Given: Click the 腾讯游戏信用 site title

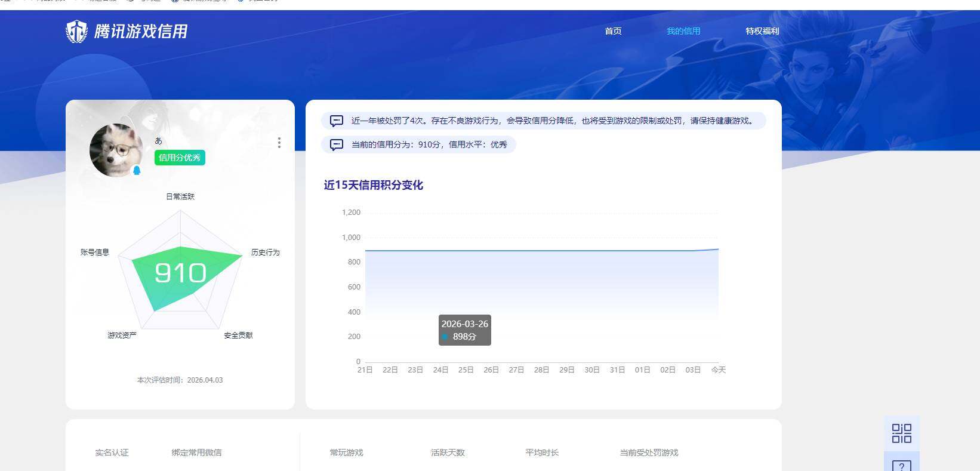Looking at the screenshot, I should tap(141, 31).
